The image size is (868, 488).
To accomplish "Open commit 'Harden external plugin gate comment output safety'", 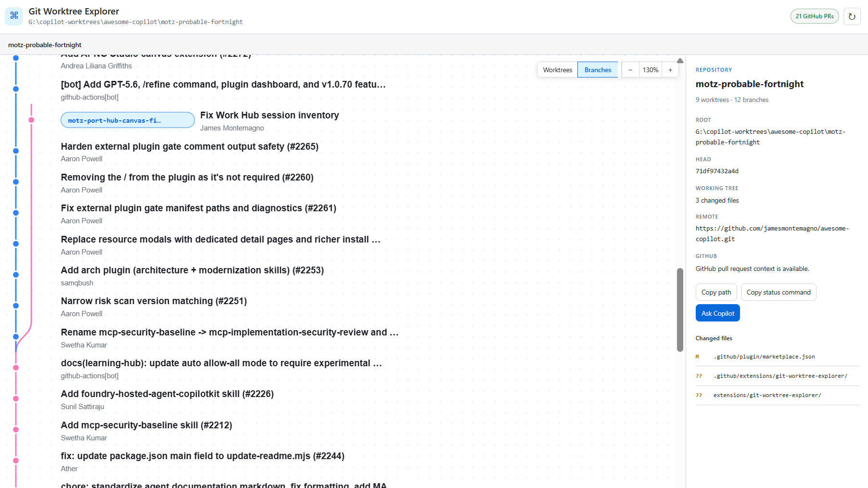I will [190, 147].
